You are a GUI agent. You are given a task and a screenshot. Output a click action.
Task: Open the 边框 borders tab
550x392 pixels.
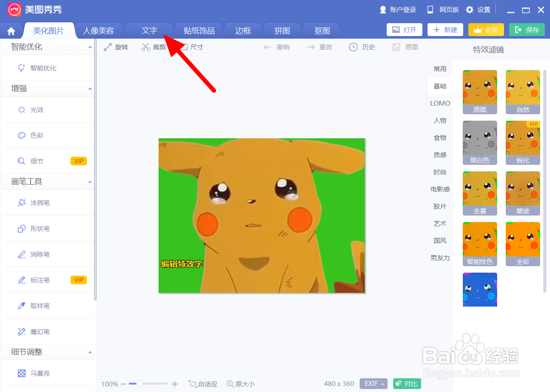pyautogui.click(x=243, y=31)
